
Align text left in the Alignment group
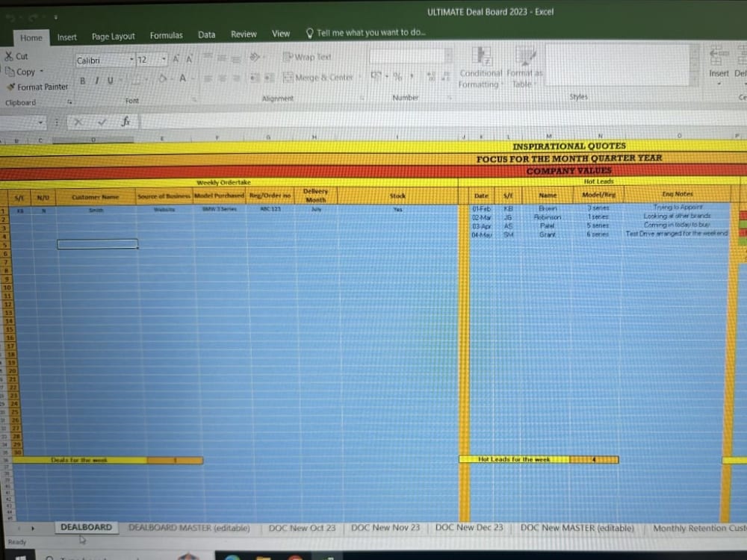pyautogui.click(x=208, y=78)
